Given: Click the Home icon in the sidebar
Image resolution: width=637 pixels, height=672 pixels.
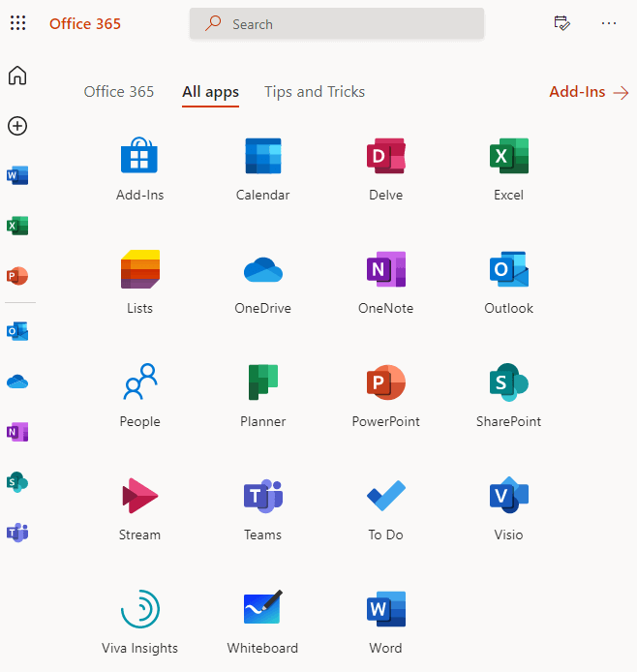Looking at the screenshot, I should coord(17,76).
